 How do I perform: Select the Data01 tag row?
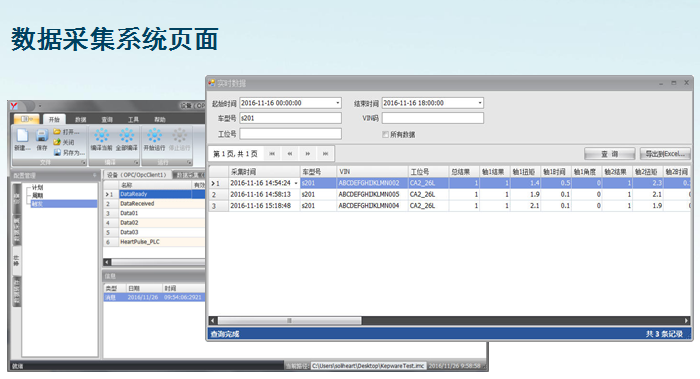point(154,213)
